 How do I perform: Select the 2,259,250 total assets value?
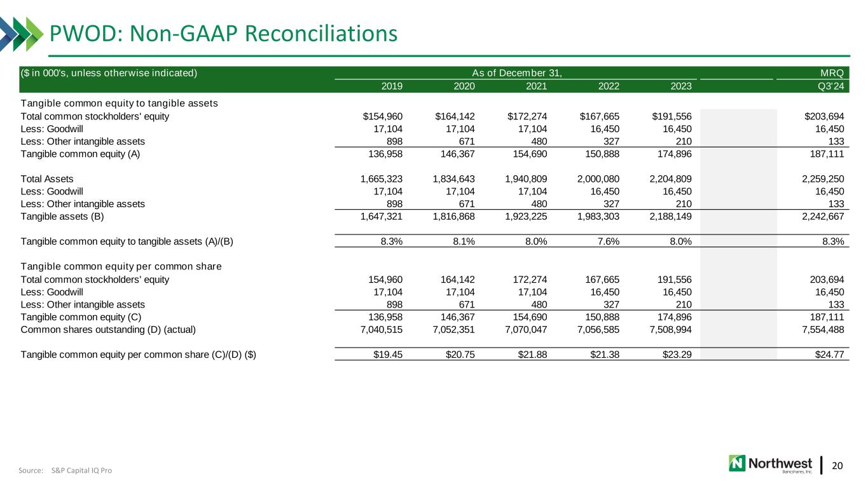pos(821,179)
